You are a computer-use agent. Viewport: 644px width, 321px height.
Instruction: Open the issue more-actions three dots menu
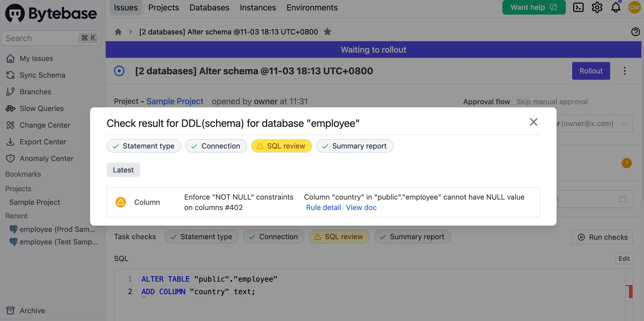pos(624,71)
